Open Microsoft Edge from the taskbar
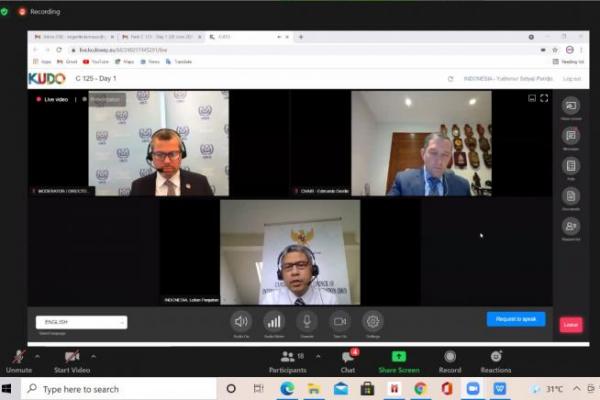600x400 pixels. click(287, 389)
